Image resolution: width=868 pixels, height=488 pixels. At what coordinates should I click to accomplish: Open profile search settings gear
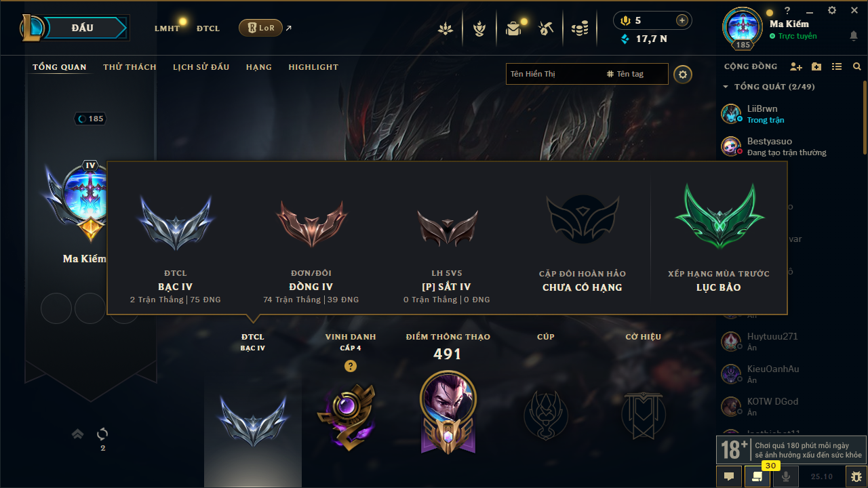(683, 74)
